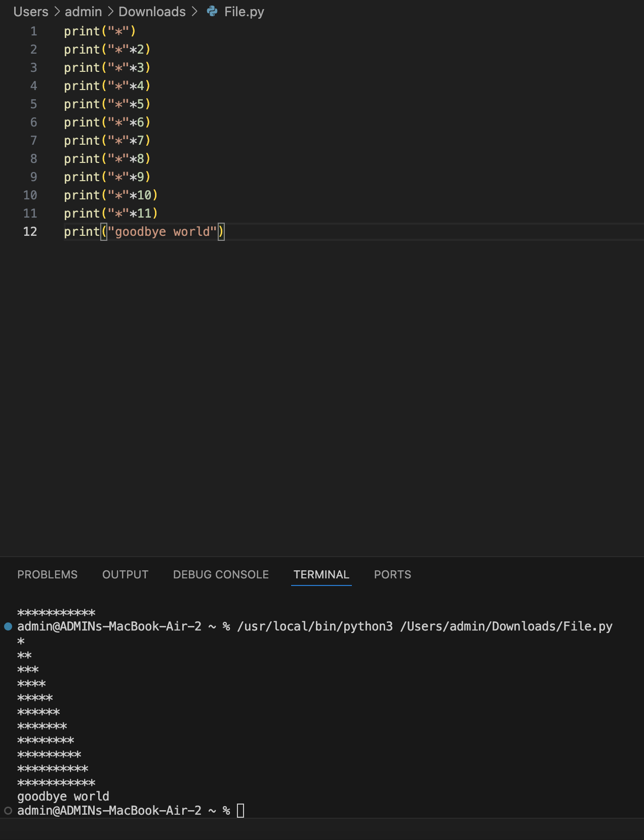Open the OUTPUT panel tab
The height and width of the screenshot is (840, 644).
(x=125, y=574)
